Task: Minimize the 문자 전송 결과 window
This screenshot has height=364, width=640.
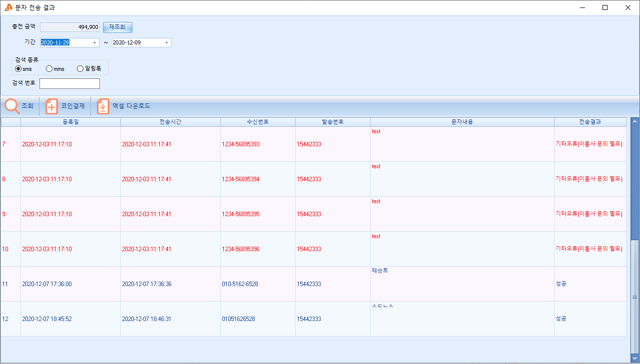Action: 583,7
